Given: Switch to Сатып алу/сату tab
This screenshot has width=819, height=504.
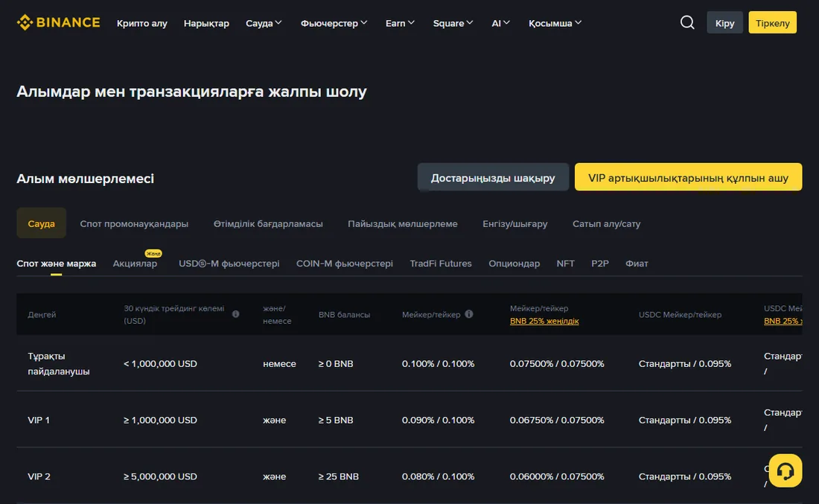Looking at the screenshot, I should point(606,223).
